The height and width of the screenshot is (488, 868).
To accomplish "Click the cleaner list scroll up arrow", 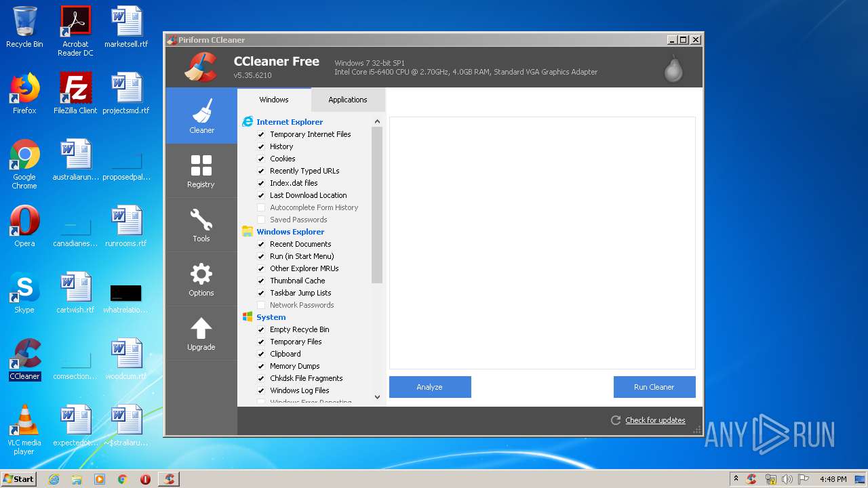I will (x=377, y=122).
